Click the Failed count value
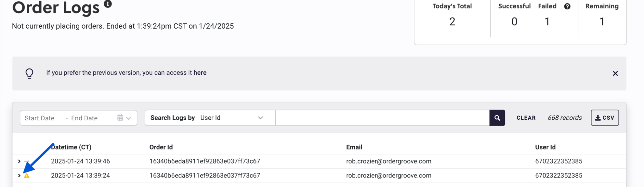The width and height of the screenshot is (644, 187). [547, 22]
